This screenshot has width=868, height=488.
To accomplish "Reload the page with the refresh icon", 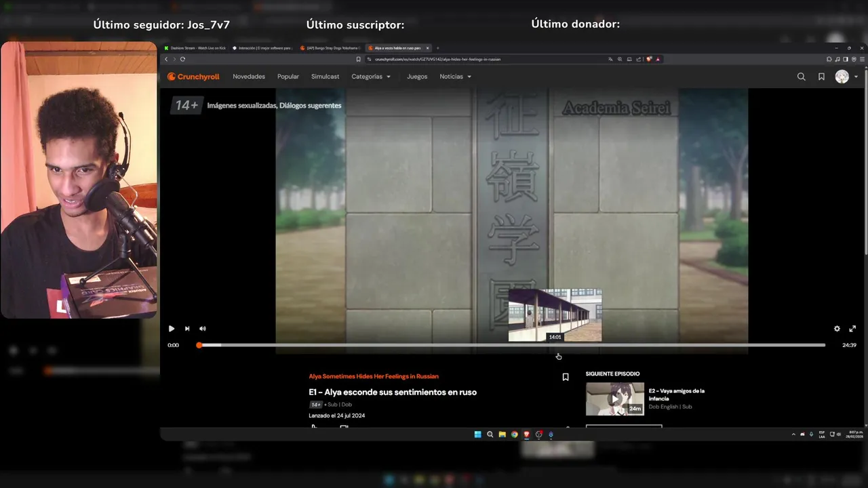I will (x=182, y=59).
